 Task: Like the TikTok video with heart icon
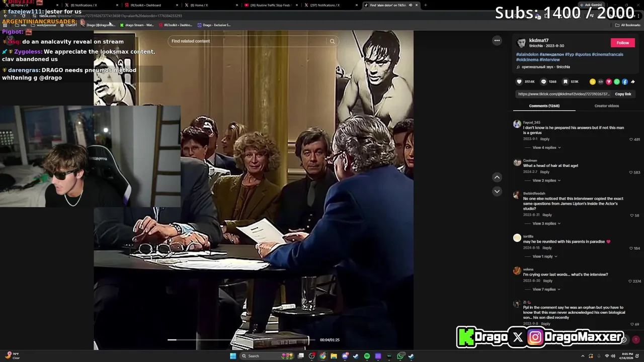point(519,81)
